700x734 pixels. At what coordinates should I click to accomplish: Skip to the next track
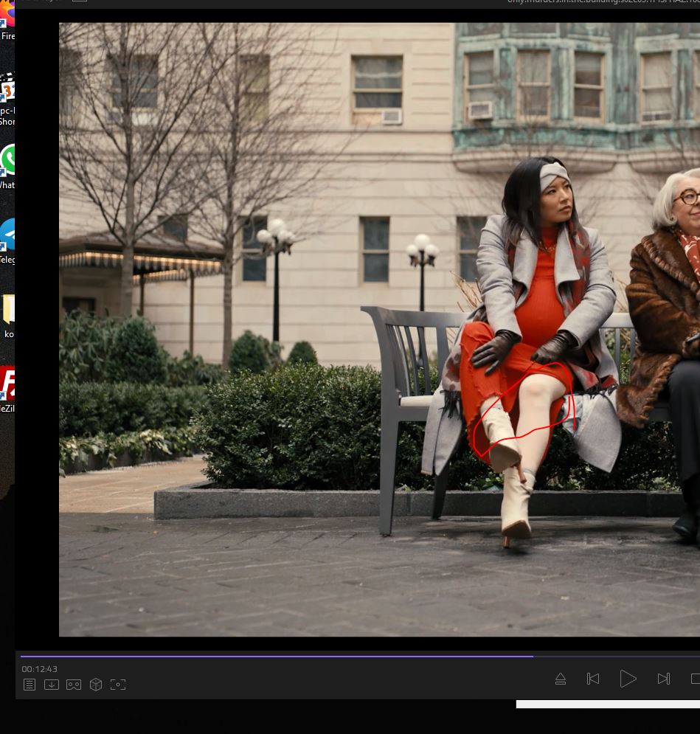(663, 679)
